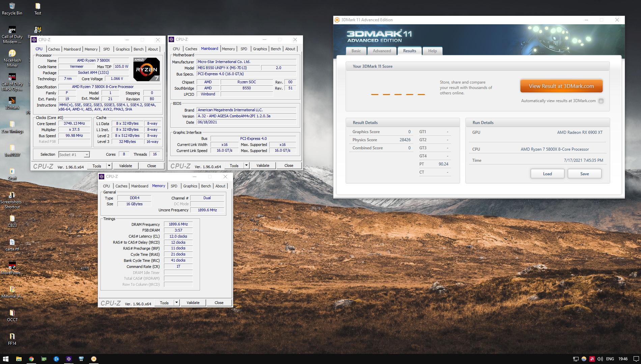Expand Tools dropdown arrow in CPU window
Viewport: 641px width, 364px height.
coord(109,166)
